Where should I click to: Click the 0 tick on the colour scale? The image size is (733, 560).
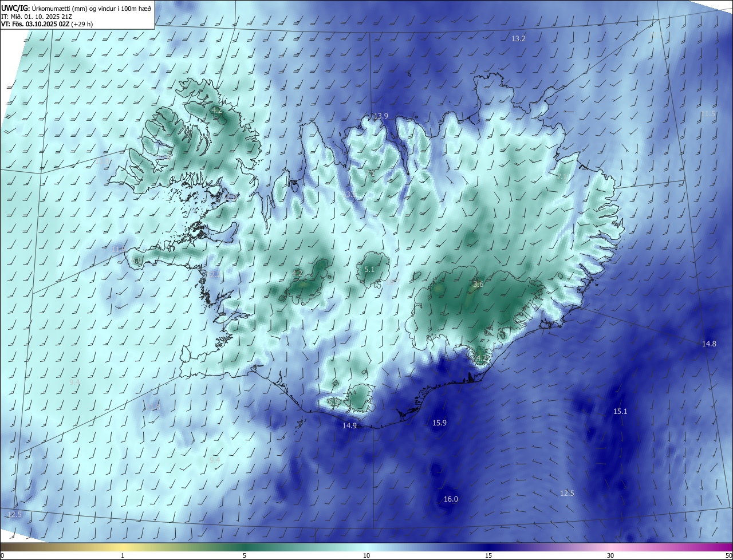[x=2, y=555]
